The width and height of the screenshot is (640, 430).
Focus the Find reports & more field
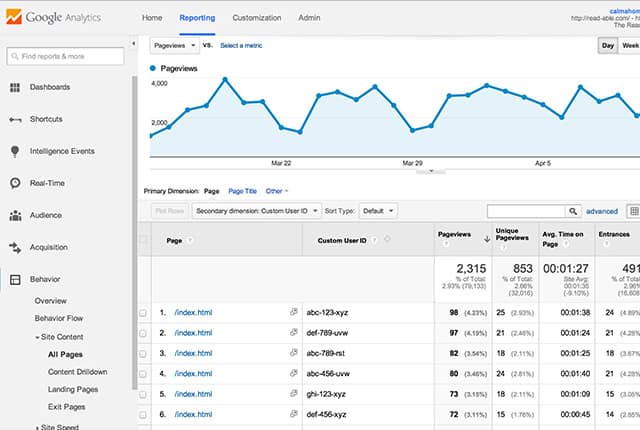click(65, 56)
